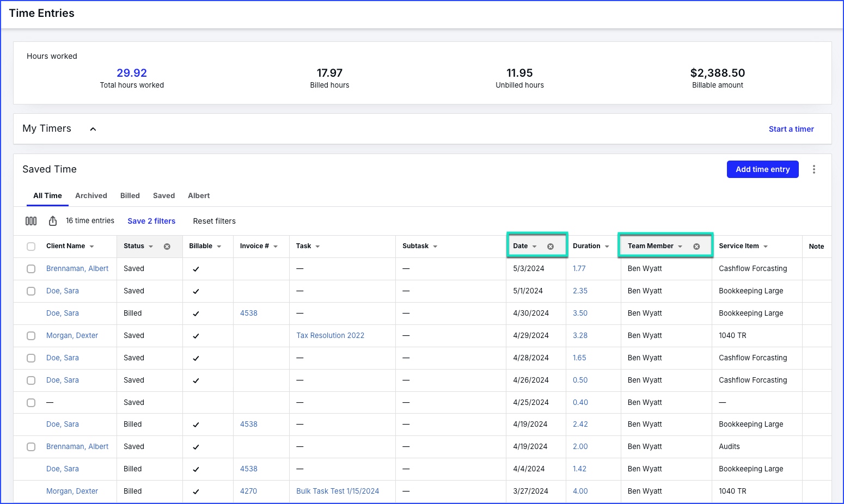The image size is (844, 504).
Task: Check the Morgan, Dexter 4/29/2024 row
Action: tap(31, 336)
